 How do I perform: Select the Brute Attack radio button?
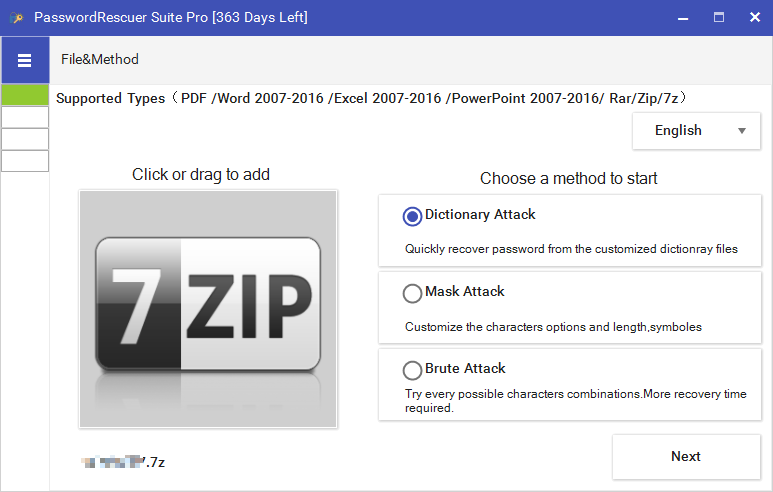click(x=412, y=370)
